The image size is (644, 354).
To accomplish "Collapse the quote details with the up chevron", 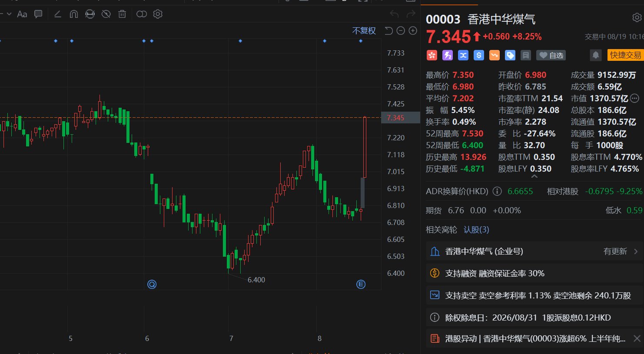I will (534, 177).
